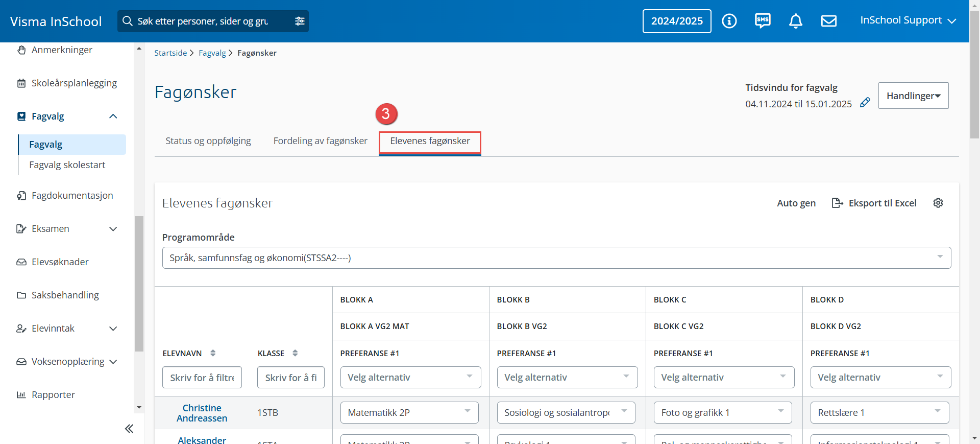Click the Eksport til Excel icon
The image size is (980, 444).
point(837,203)
